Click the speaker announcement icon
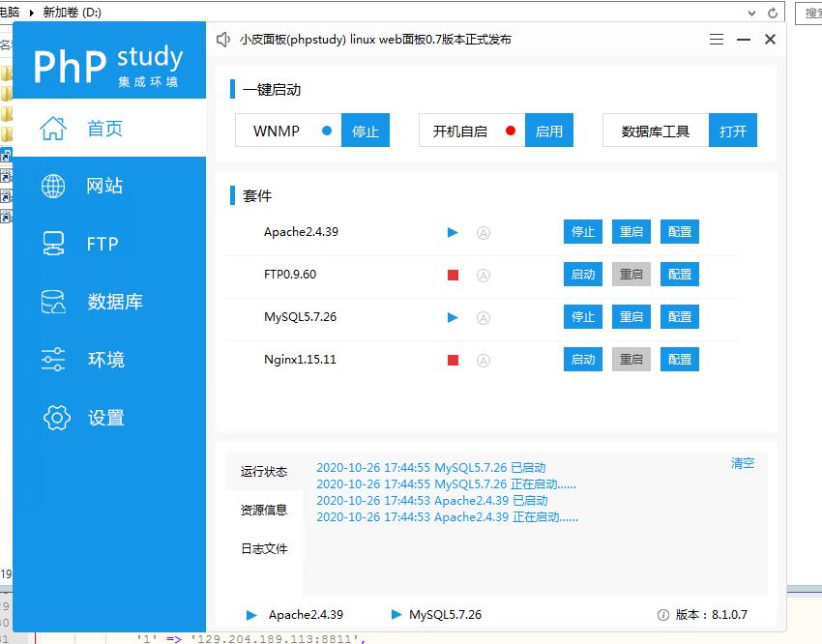822x644 pixels. 224,40
